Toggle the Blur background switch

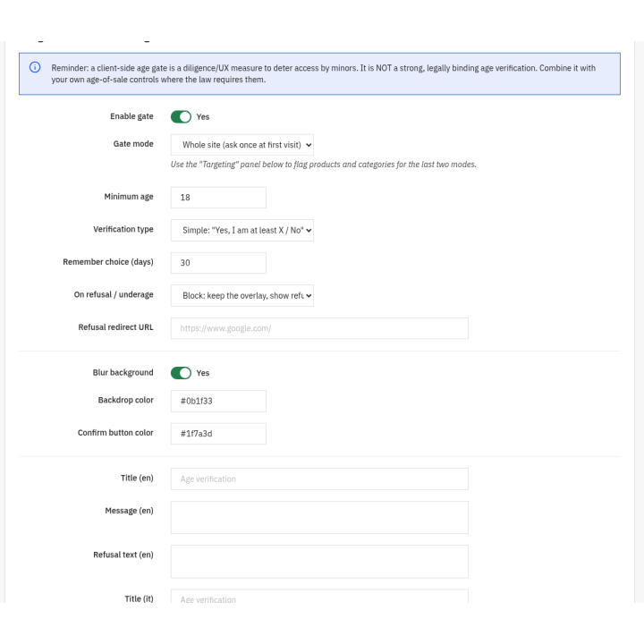[181, 373]
